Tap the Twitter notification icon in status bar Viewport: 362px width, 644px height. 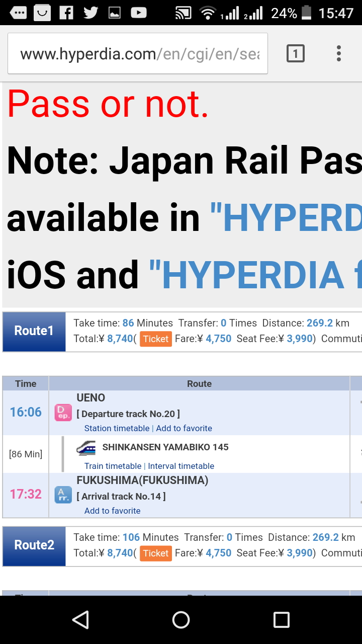90,13
